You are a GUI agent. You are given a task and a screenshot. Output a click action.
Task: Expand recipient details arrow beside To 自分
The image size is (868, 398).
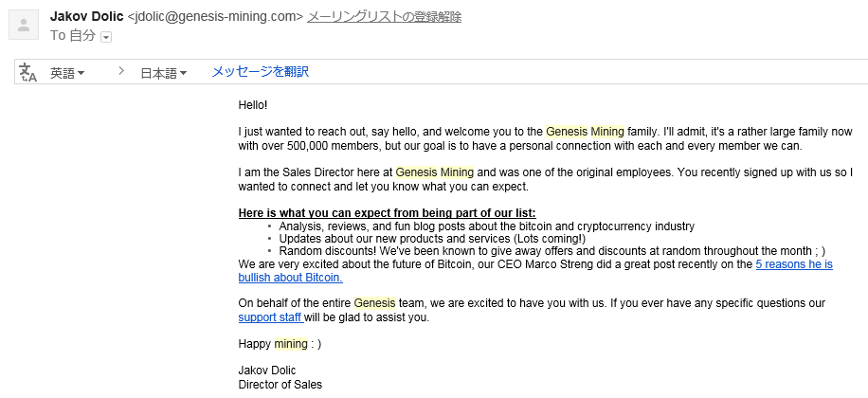point(106,37)
